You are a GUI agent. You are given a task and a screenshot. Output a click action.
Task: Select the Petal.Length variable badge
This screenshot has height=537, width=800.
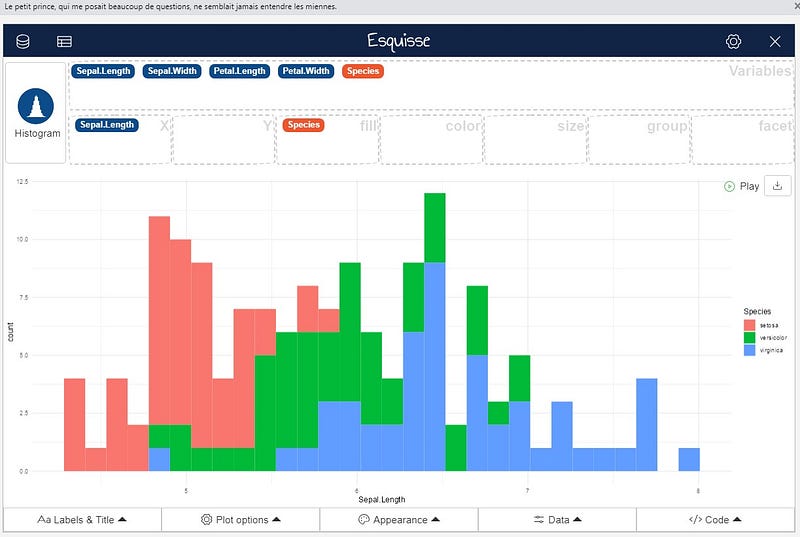point(239,71)
